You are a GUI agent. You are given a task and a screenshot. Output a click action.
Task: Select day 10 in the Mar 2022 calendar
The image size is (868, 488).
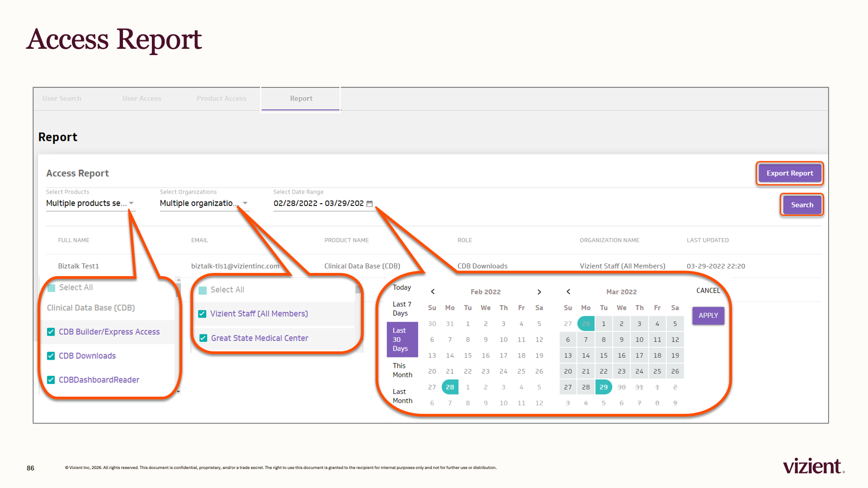(639, 340)
